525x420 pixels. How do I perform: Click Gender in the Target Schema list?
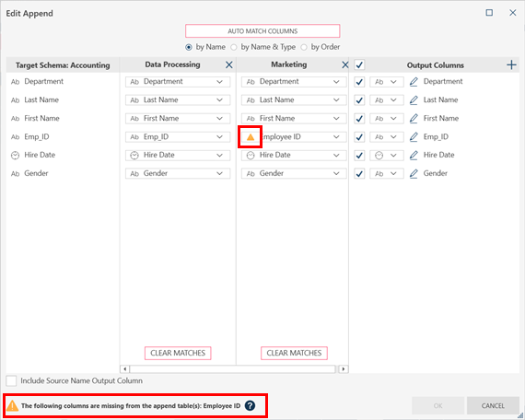[x=36, y=173]
